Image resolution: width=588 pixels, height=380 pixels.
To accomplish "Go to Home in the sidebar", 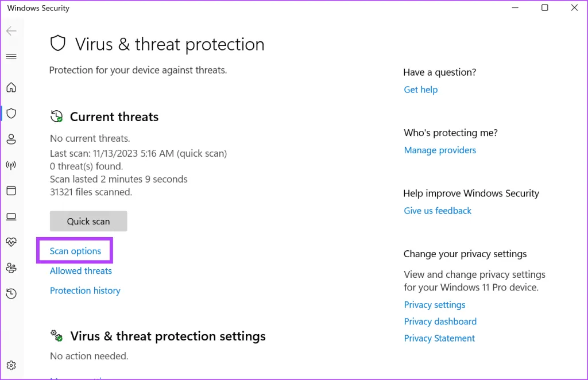I will click(x=11, y=88).
